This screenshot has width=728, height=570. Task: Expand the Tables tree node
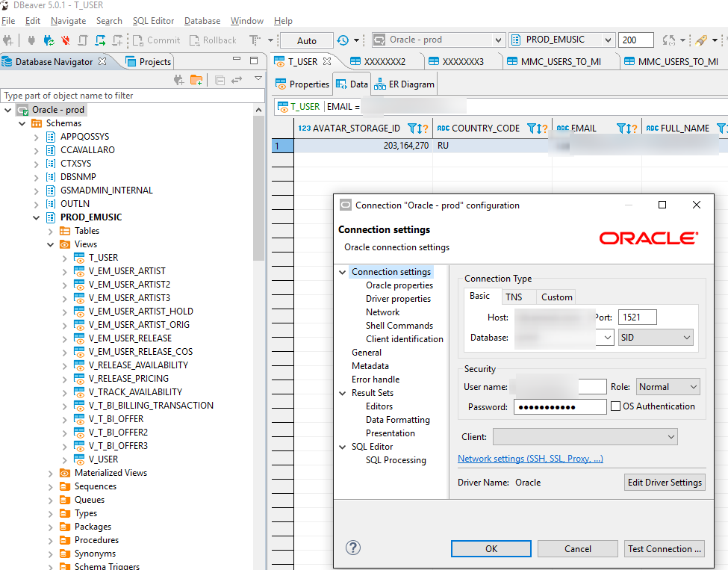tap(51, 231)
